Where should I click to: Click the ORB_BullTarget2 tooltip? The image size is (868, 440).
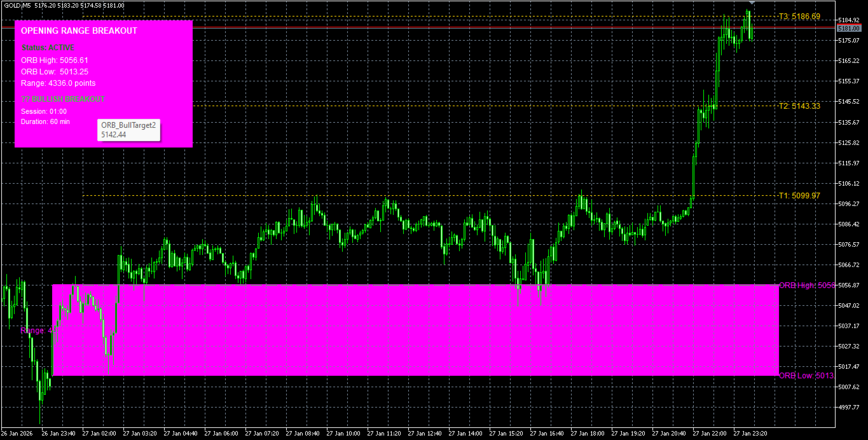pyautogui.click(x=128, y=130)
